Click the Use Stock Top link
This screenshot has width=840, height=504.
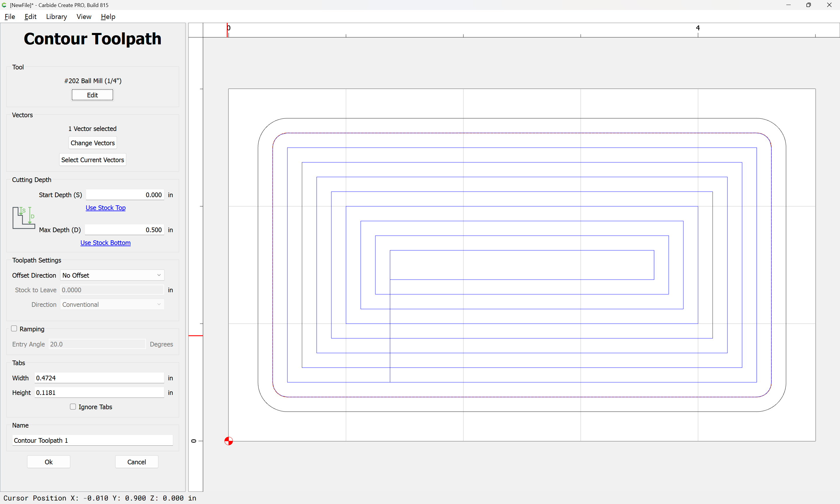click(106, 207)
